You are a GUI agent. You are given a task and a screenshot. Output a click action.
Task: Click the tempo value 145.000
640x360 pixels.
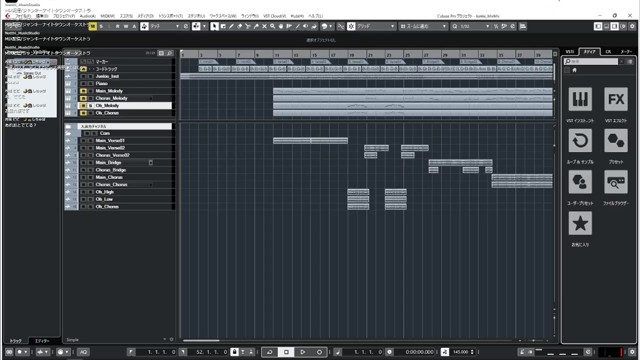click(x=460, y=352)
